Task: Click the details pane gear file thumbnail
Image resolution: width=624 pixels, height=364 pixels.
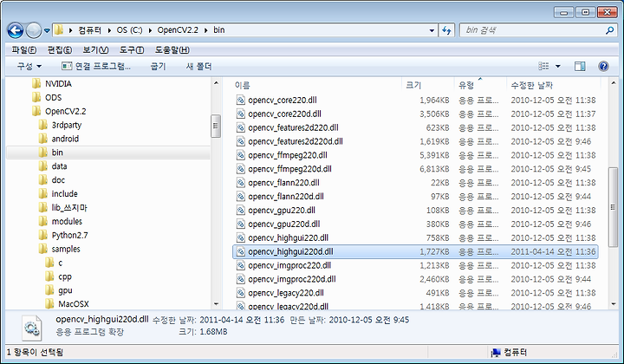Action: pyautogui.click(x=32, y=328)
